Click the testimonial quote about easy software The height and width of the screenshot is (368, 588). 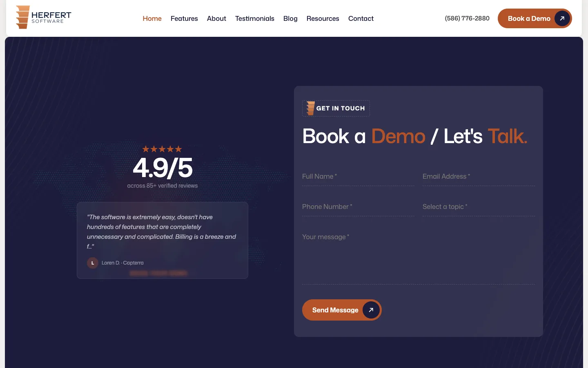162,232
